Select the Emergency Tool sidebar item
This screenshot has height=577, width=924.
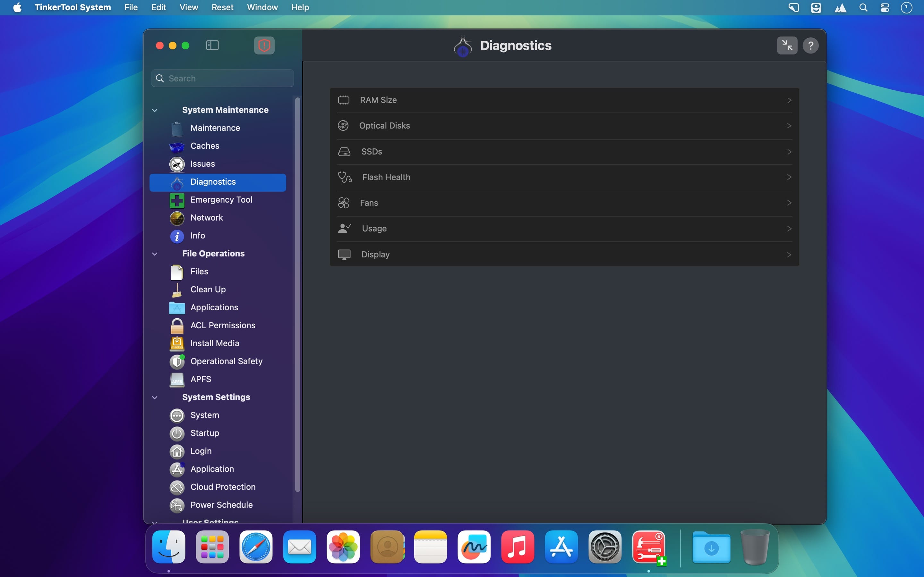click(x=221, y=200)
